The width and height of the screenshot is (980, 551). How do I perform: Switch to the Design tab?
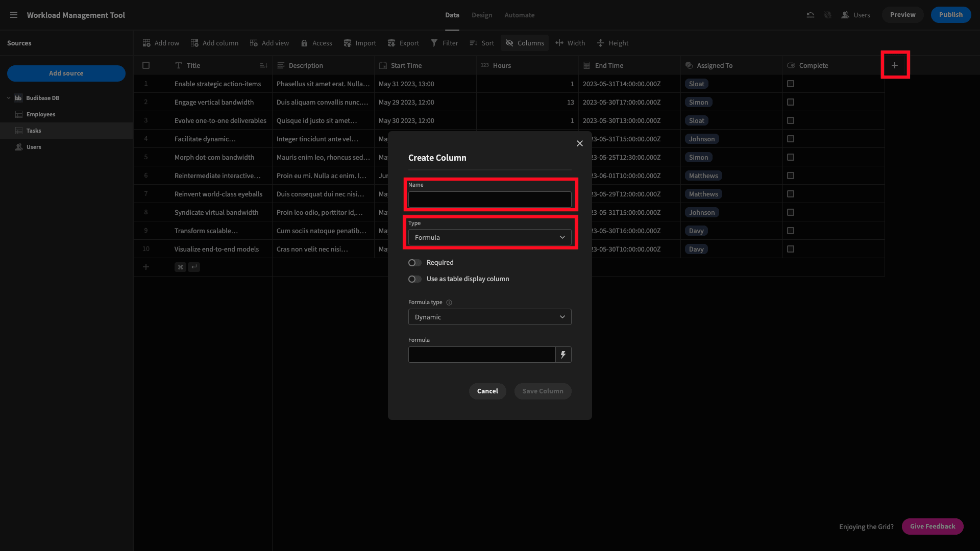click(x=482, y=15)
